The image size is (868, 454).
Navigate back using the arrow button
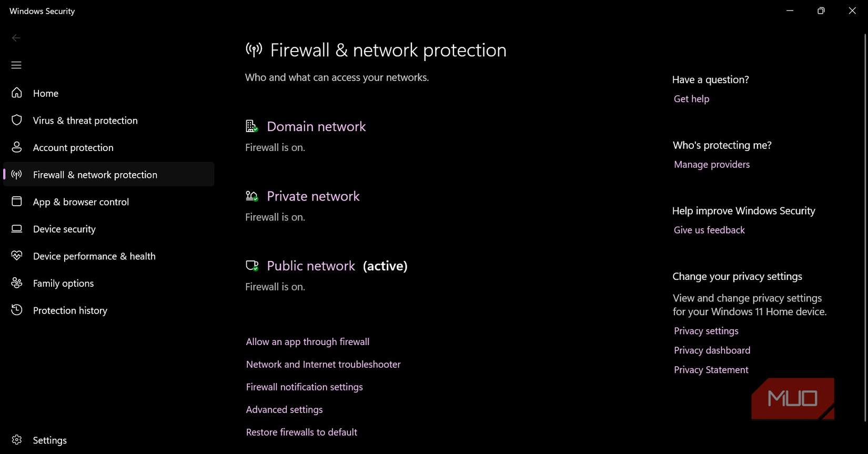pos(16,37)
